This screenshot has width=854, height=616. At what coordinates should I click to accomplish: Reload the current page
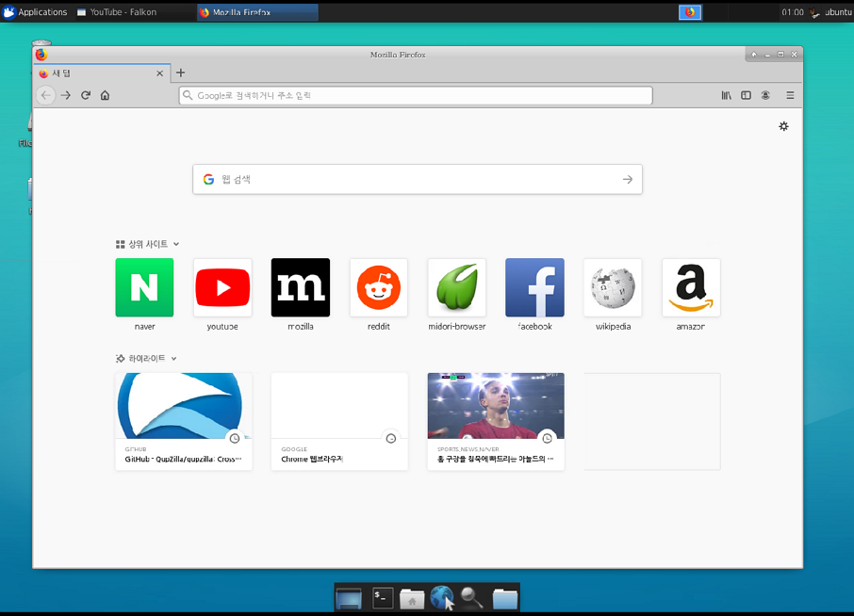pyautogui.click(x=86, y=95)
